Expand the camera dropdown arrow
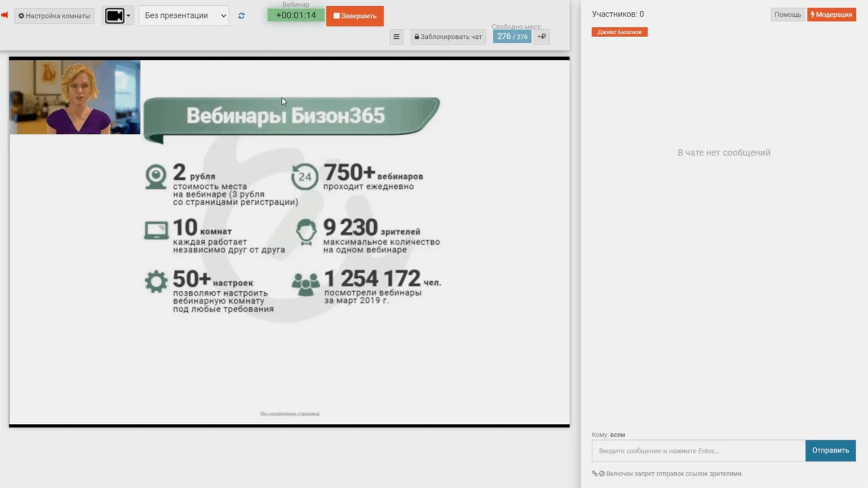Screen dimensions: 868x488 [x=129, y=16]
